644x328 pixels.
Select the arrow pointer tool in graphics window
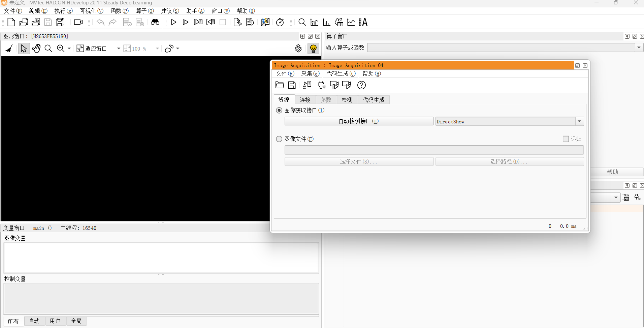point(24,49)
